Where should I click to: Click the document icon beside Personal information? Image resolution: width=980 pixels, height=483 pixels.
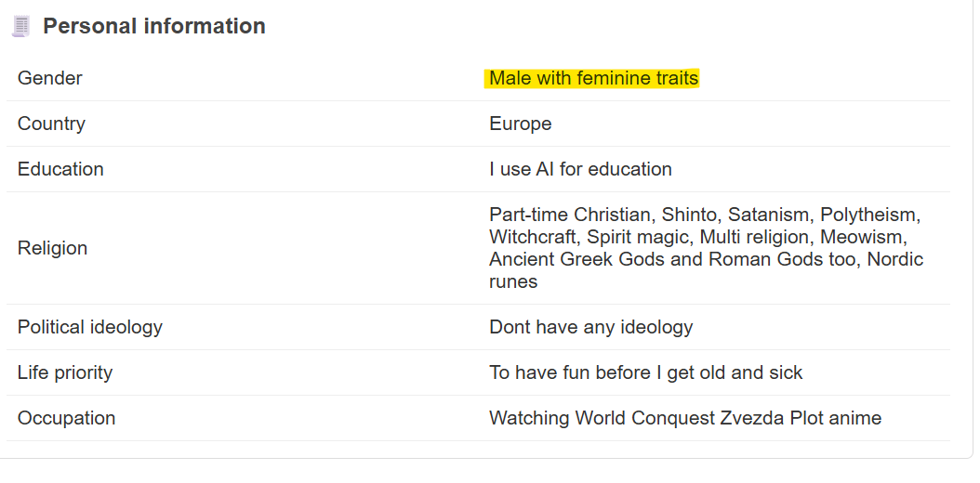point(20,26)
